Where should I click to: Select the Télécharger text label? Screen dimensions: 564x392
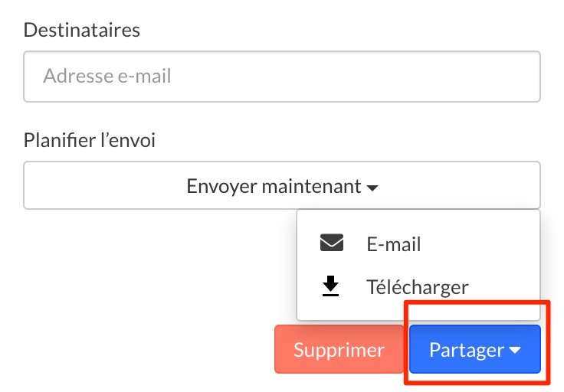tap(417, 286)
